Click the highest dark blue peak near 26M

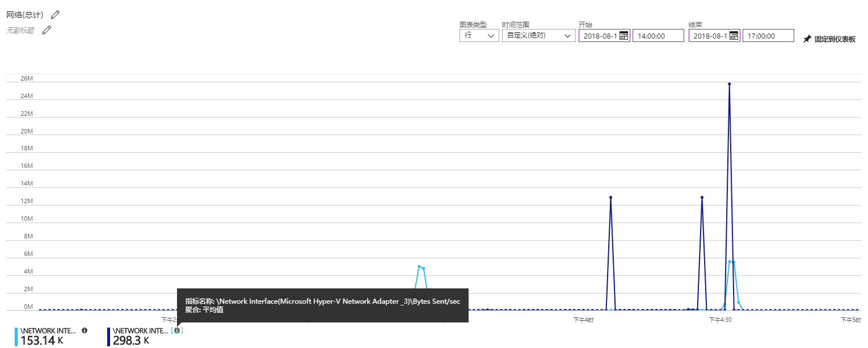tap(729, 84)
